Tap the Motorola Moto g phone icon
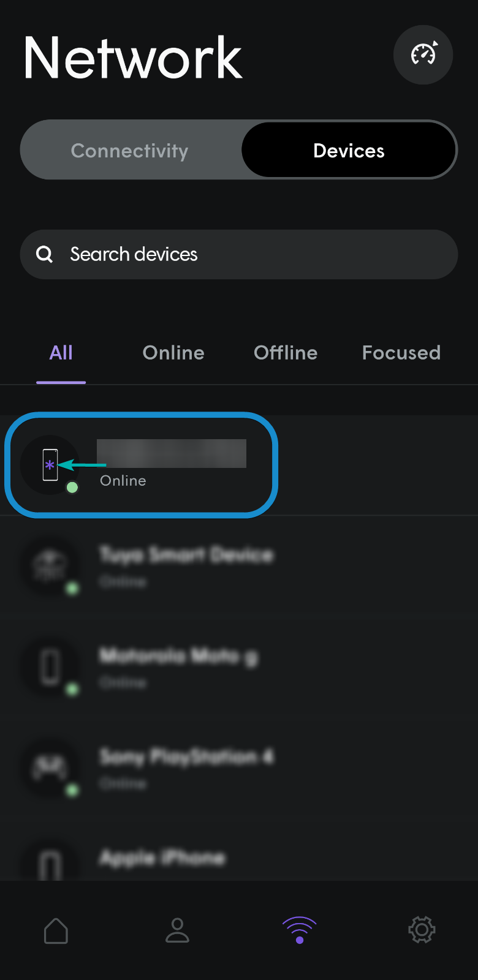The width and height of the screenshot is (478, 980). coord(50,666)
